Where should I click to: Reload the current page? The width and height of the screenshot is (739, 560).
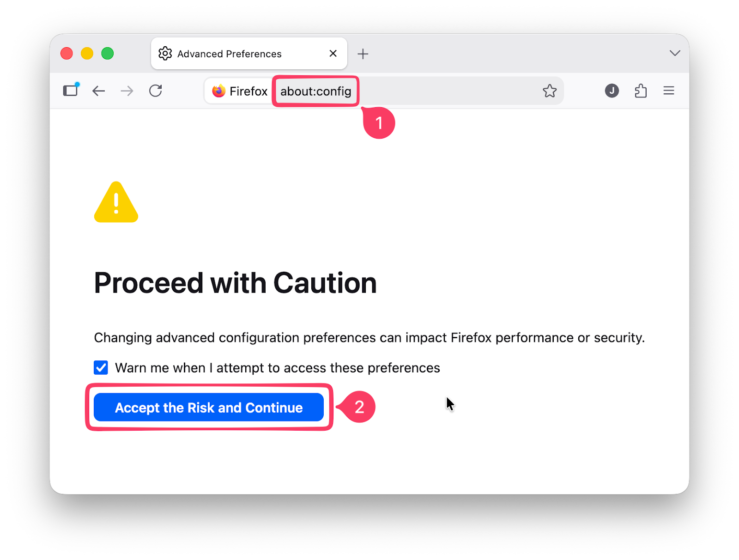[156, 91]
